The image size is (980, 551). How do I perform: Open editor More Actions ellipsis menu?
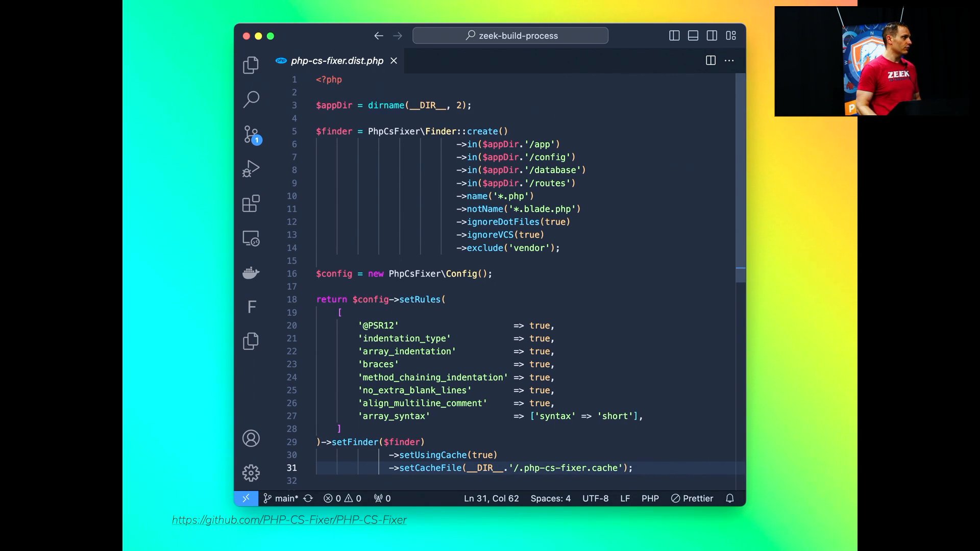(x=729, y=61)
